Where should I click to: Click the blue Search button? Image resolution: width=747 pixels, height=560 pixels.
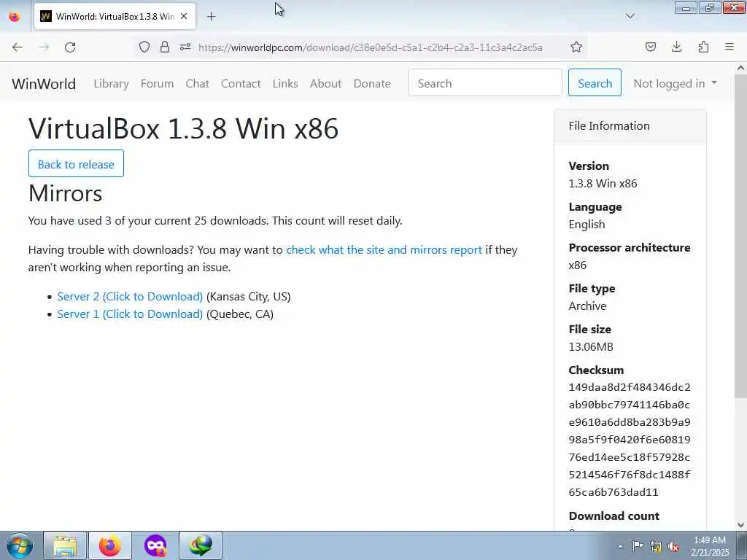click(595, 83)
